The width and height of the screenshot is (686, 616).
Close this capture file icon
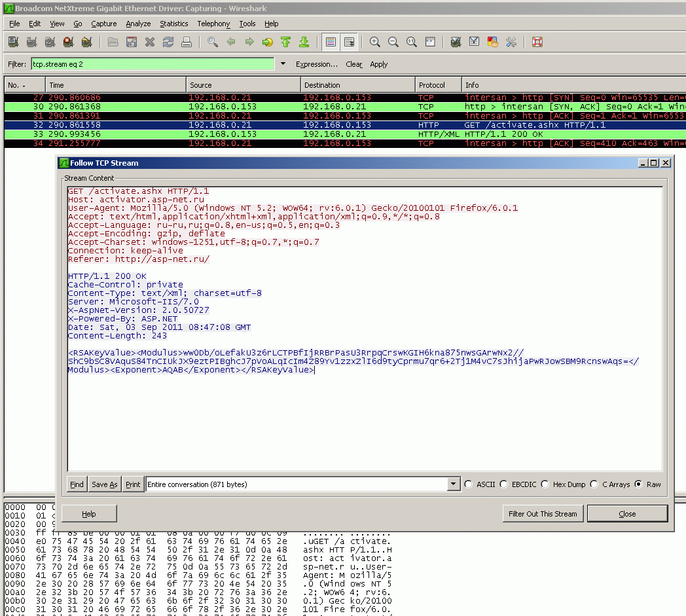coord(150,42)
